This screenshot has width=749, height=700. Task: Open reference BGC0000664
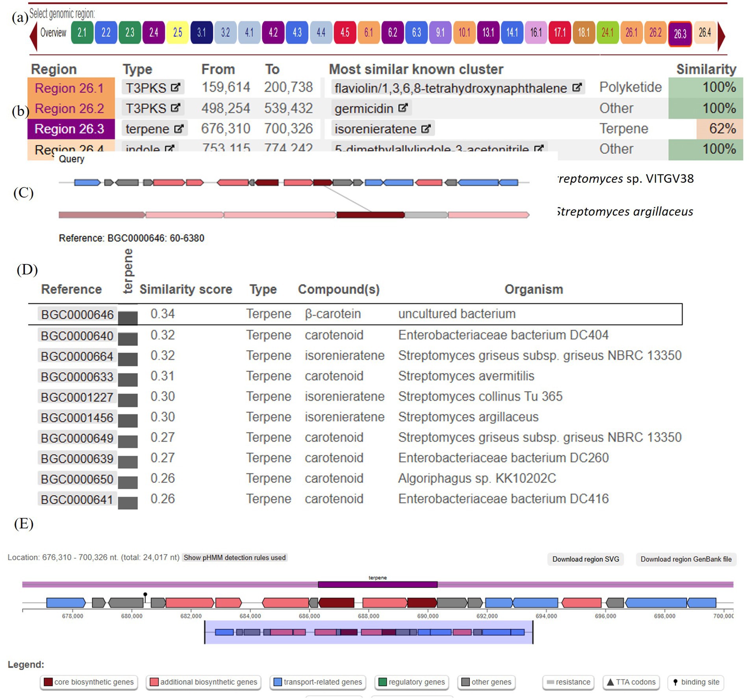pyautogui.click(x=78, y=356)
